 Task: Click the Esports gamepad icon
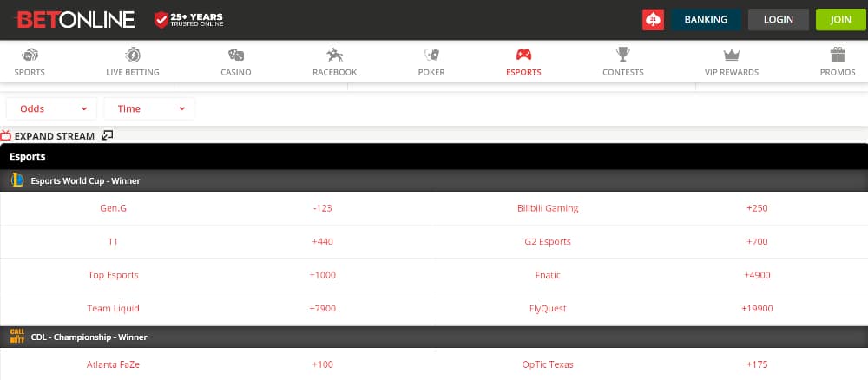(x=523, y=55)
